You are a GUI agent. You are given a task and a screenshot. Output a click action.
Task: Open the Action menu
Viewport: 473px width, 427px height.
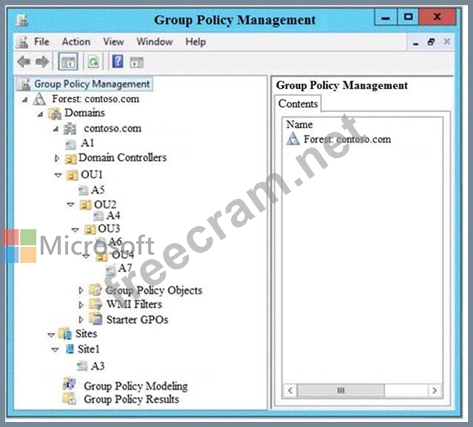pyautogui.click(x=76, y=42)
